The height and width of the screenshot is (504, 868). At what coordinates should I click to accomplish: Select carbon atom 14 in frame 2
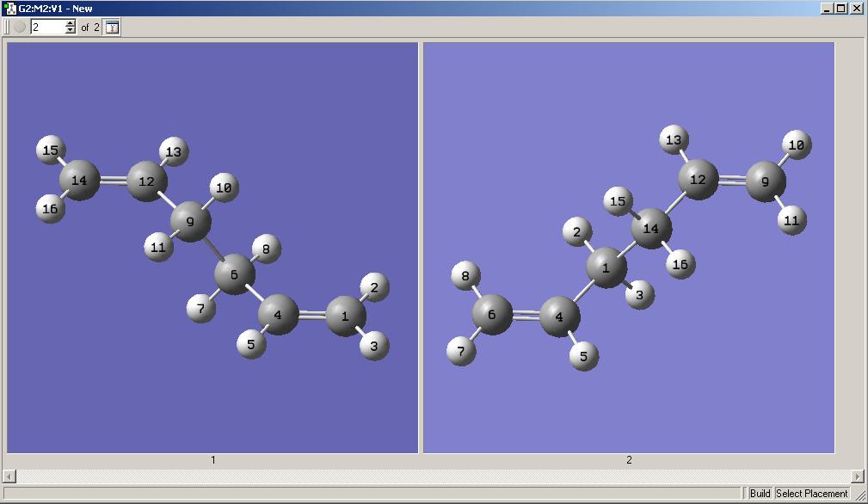pos(651,228)
